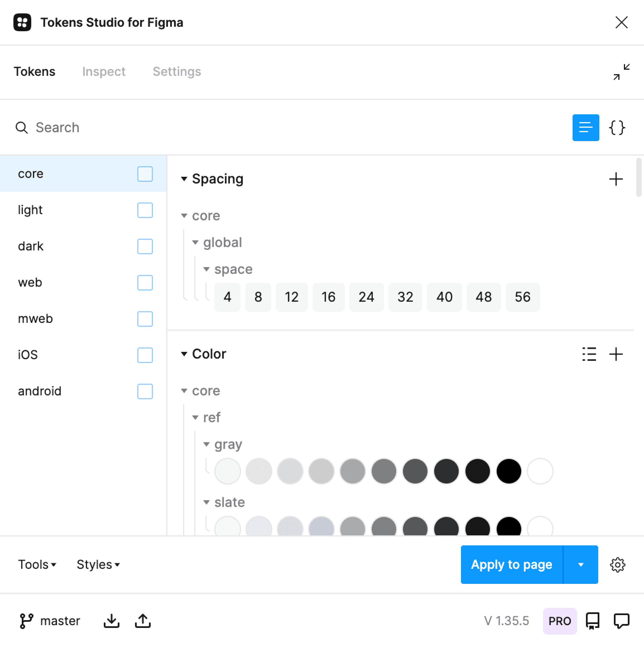Viewport: 644px width, 648px height.
Task: Collapse the ref group
Action: click(x=195, y=418)
